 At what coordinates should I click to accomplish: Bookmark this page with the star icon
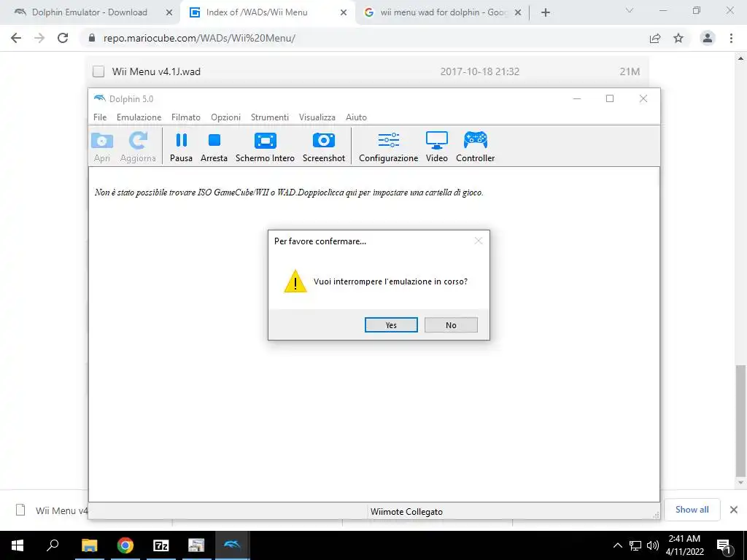coord(678,38)
